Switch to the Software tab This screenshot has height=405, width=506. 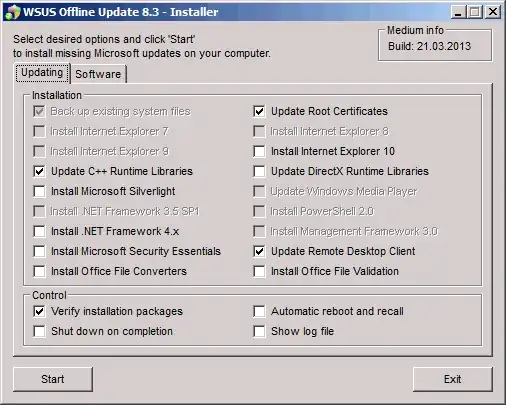tap(98, 74)
